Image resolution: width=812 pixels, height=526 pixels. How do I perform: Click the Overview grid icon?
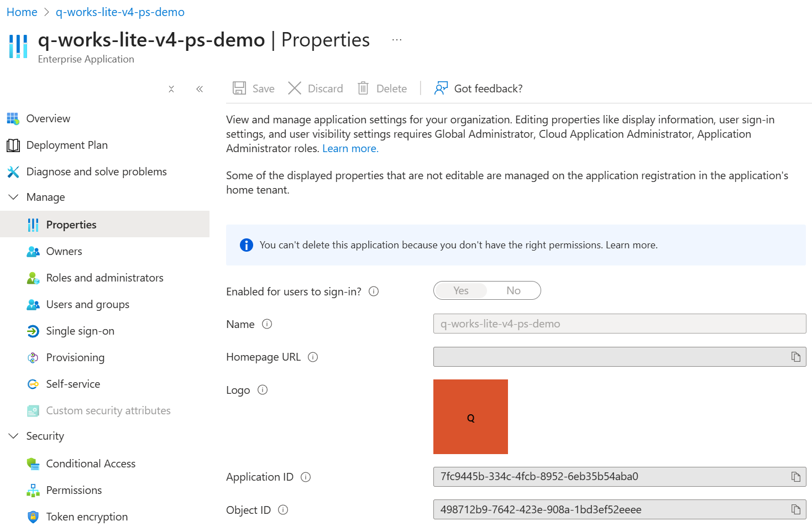point(13,118)
